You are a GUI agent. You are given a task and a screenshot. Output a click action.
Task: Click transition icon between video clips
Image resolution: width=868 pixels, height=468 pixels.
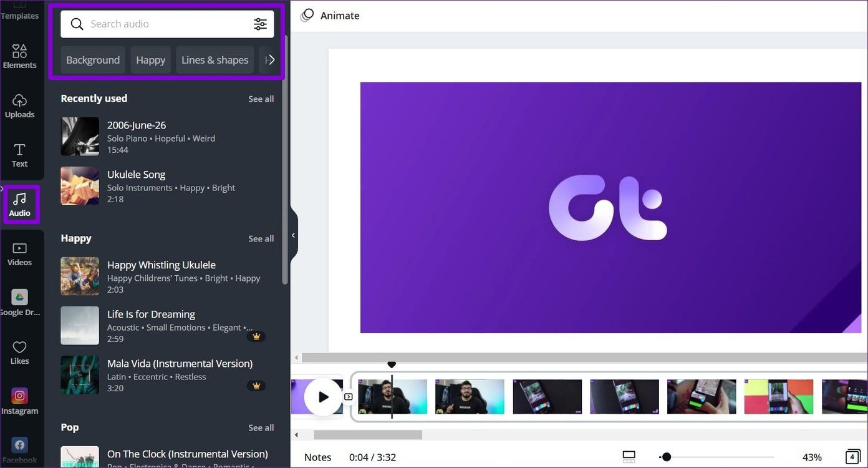tap(349, 396)
